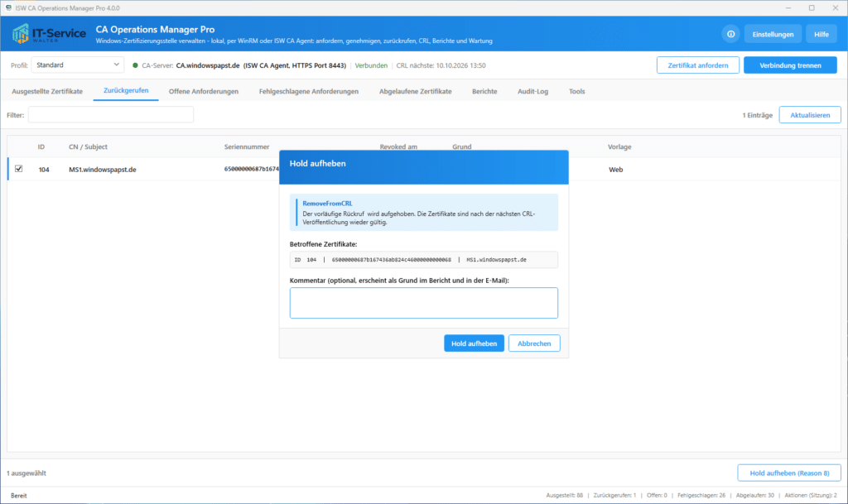This screenshot has width=848, height=504.
Task: Click Zurückgerufen: 1 in status bar
Action: 615,496
